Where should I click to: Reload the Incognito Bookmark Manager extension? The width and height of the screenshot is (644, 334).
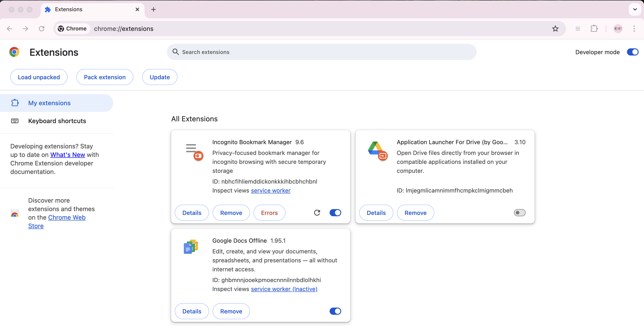pyautogui.click(x=317, y=212)
